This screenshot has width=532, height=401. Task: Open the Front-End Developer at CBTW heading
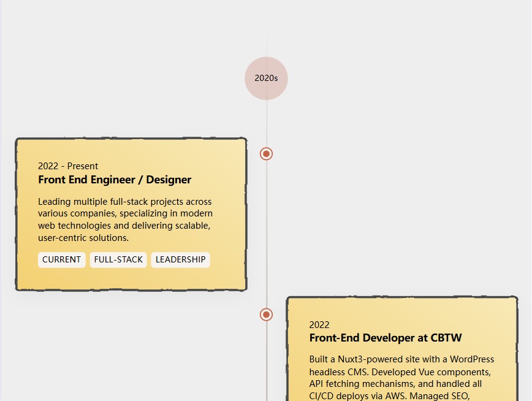coord(385,338)
